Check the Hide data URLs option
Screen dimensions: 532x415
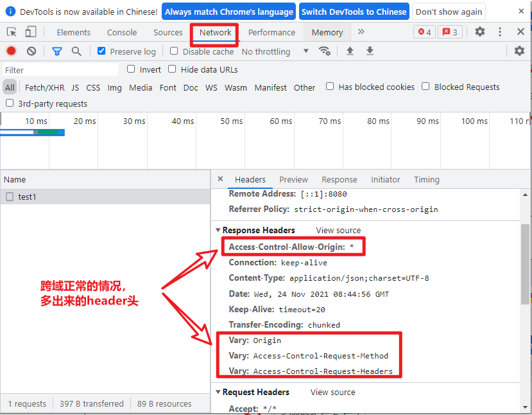pos(172,69)
